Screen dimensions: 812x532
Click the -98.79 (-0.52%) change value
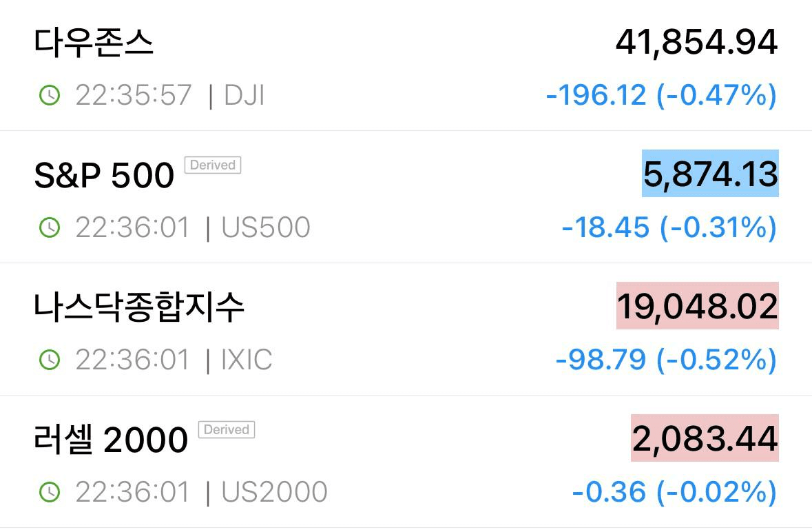(666, 360)
